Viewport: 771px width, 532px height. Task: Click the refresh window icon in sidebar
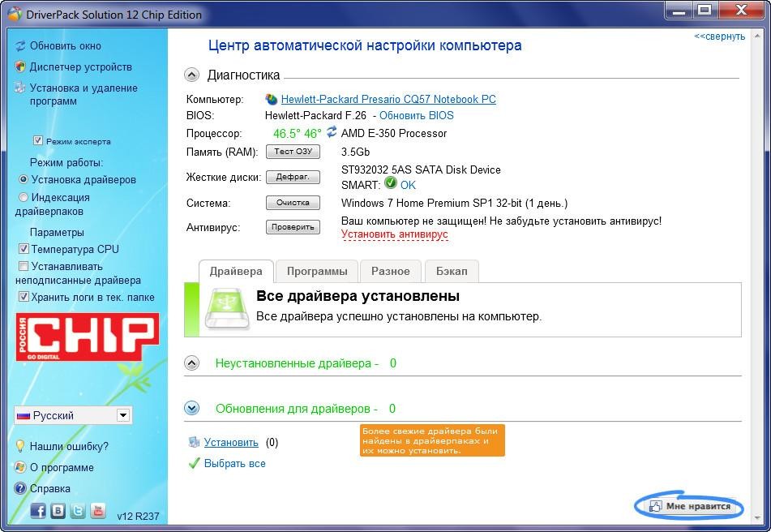tap(20, 46)
